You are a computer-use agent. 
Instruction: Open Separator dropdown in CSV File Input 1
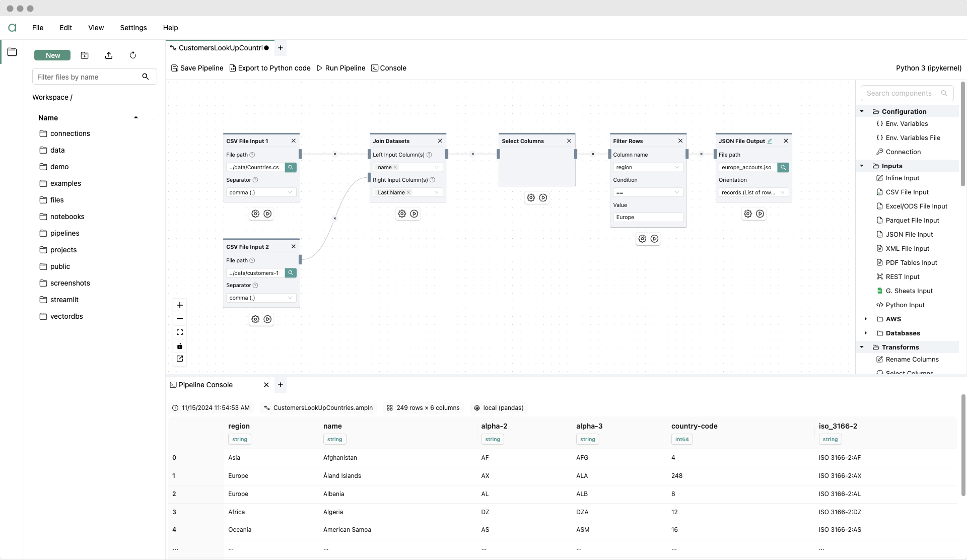click(x=261, y=192)
